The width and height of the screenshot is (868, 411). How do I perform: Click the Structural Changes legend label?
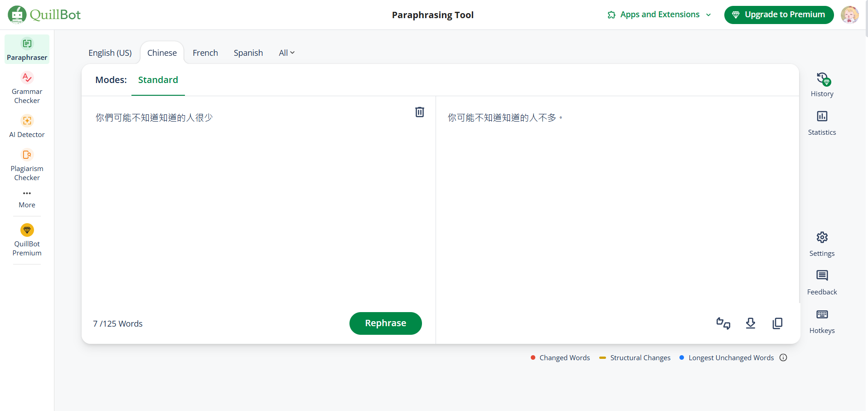point(640,358)
